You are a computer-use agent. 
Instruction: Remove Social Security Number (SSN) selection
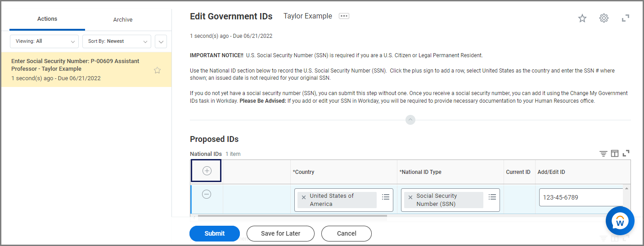(x=410, y=197)
